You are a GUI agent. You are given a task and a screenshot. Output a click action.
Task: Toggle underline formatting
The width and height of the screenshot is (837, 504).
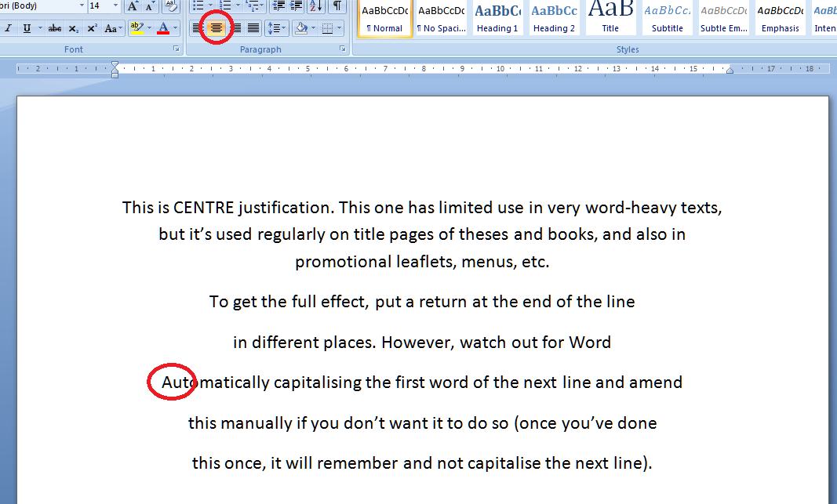point(27,28)
